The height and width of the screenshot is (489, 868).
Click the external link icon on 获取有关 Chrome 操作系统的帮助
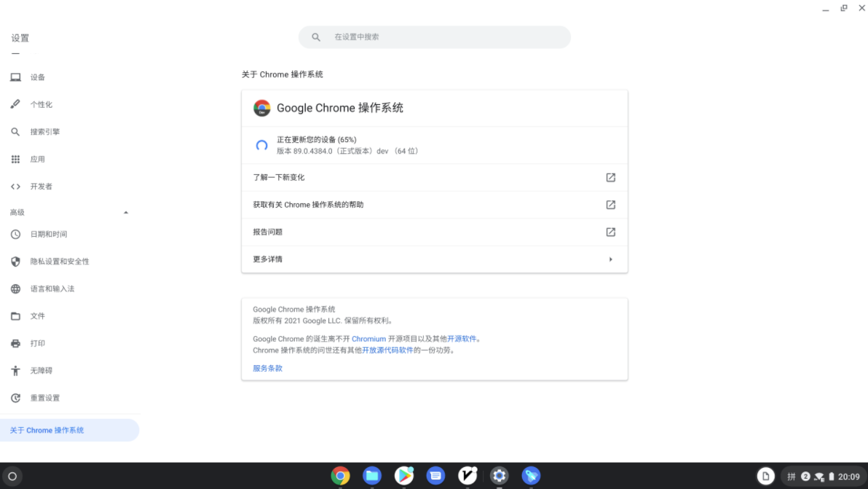tap(611, 204)
